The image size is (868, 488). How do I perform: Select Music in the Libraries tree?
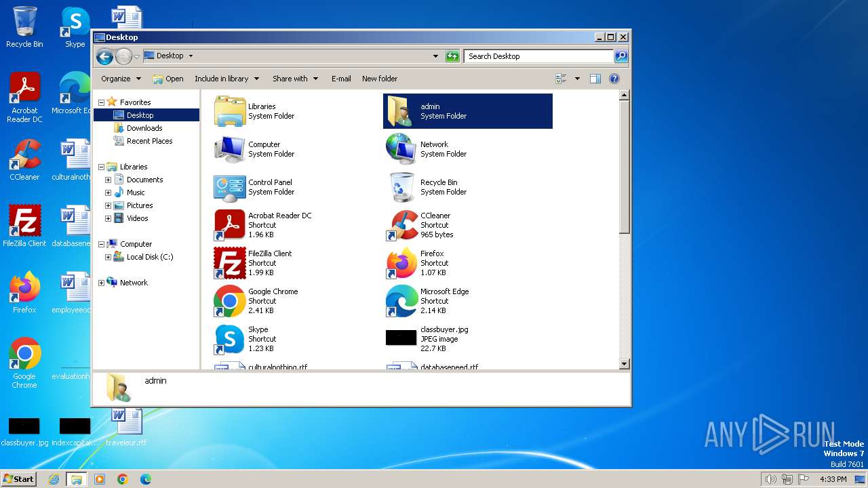136,192
